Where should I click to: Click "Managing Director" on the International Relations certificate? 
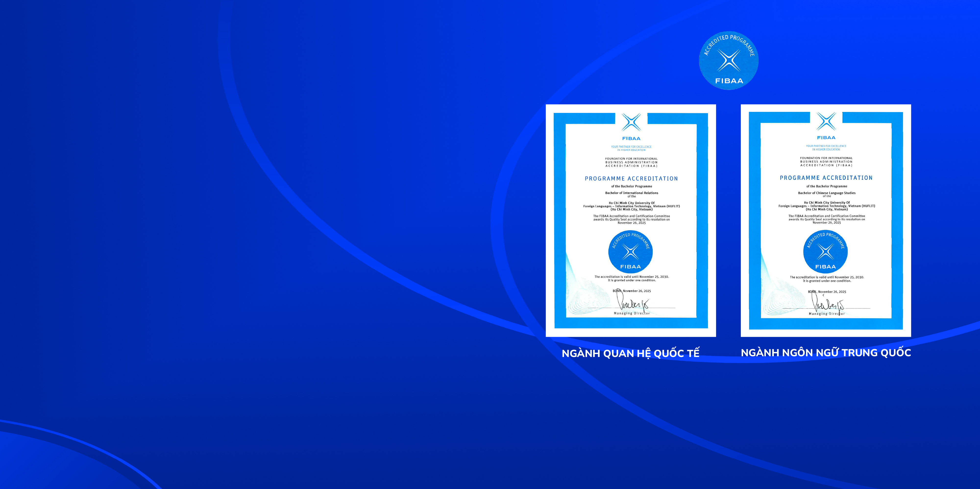click(632, 314)
